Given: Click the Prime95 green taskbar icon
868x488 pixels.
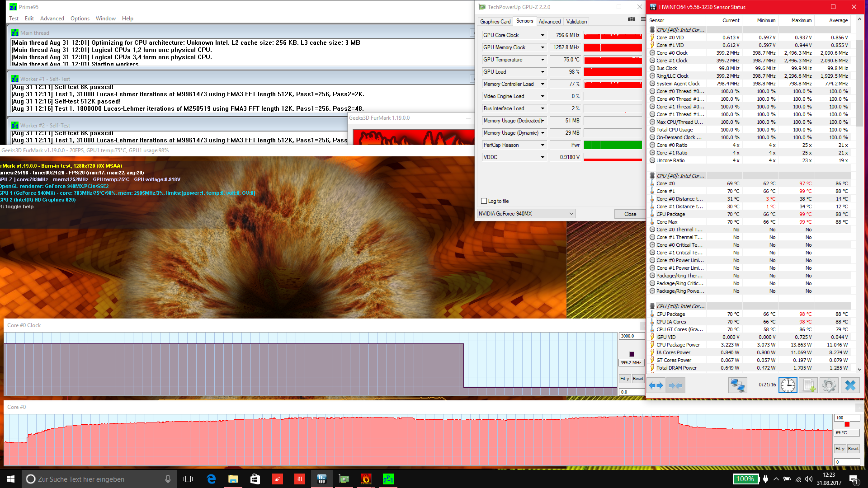Looking at the screenshot, I should [x=388, y=479].
